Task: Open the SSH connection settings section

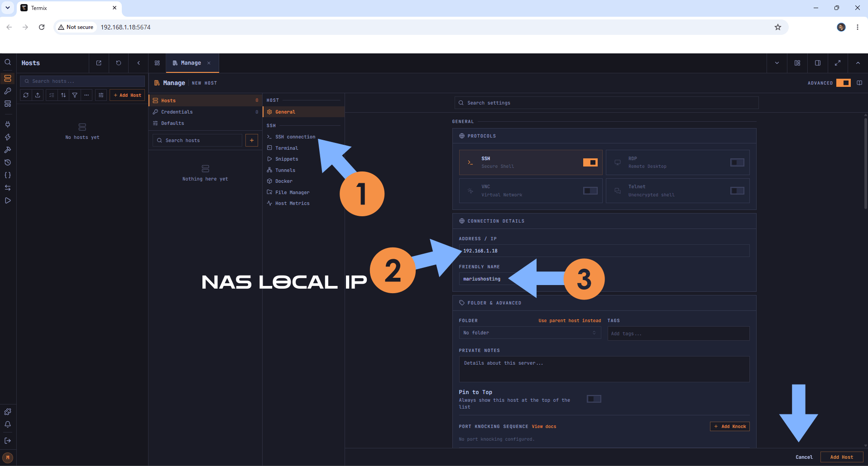Action: point(295,137)
